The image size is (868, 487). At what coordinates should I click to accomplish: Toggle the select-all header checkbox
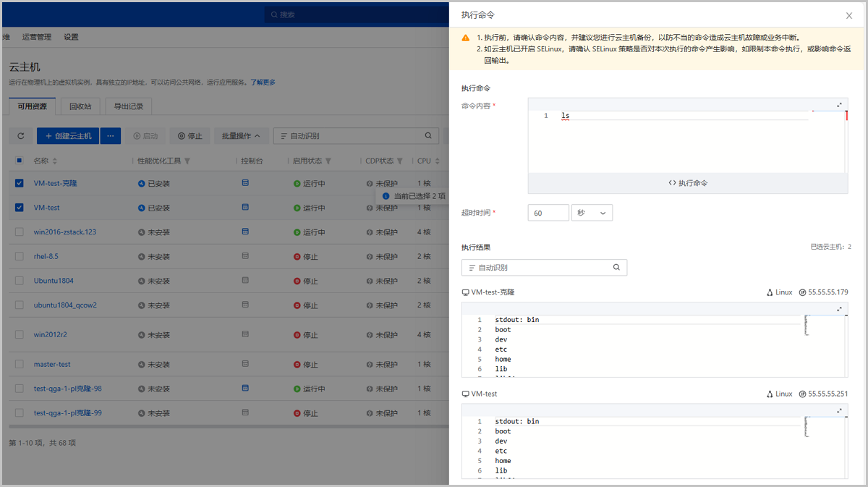pyautogui.click(x=20, y=161)
